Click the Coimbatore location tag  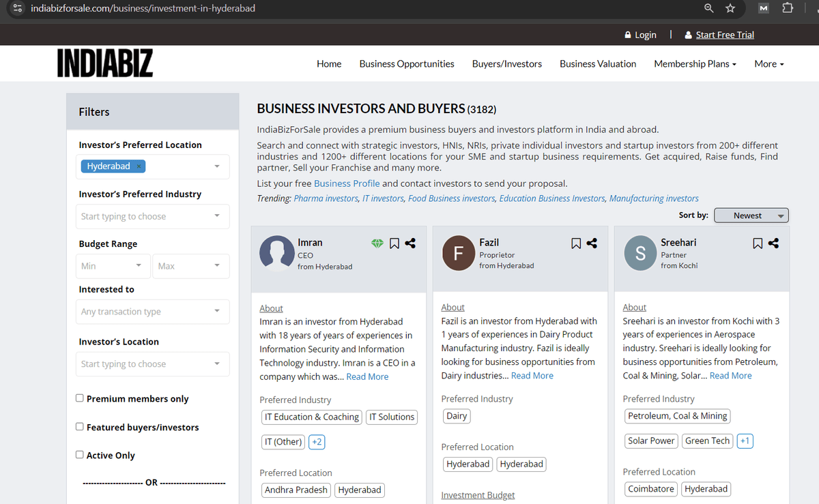click(650, 489)
